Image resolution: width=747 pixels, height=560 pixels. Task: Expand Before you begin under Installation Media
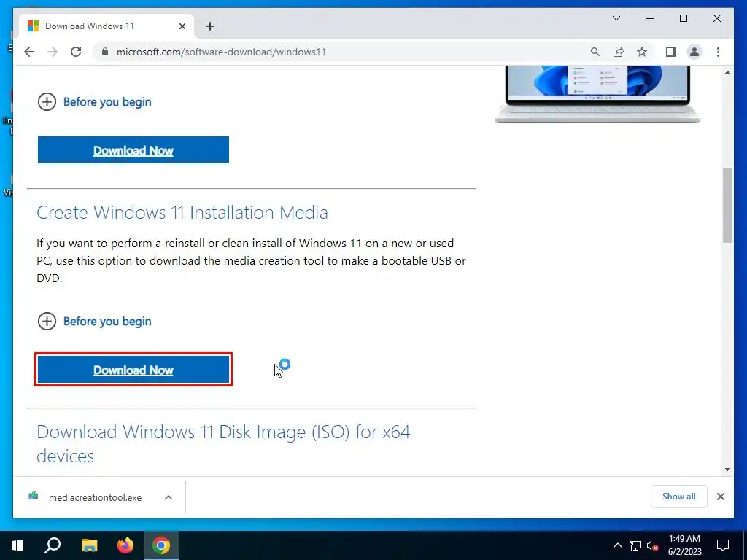pos(94,322)
